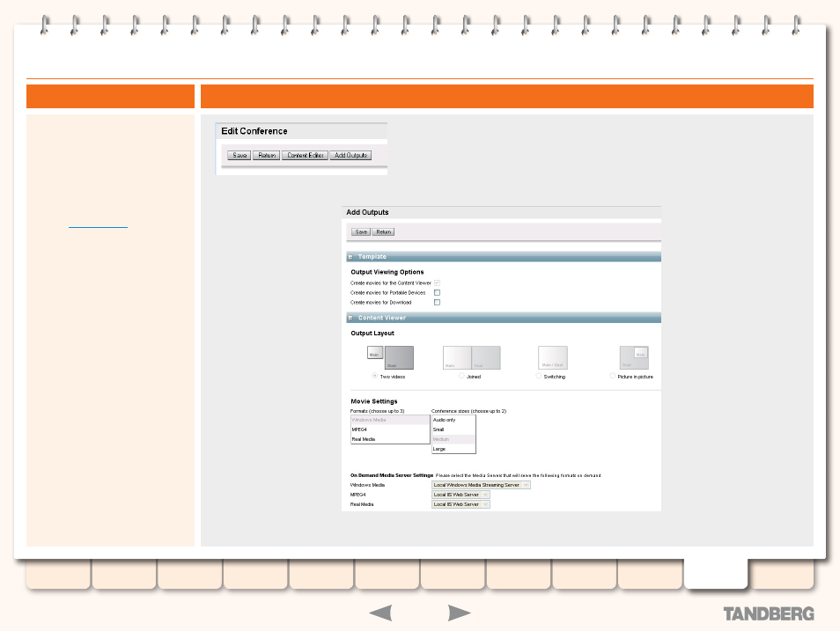This screenshot has width=840, height=631.
Task: Enable Create movies for Portable Devices
Action: pyautogui.click(x=437, y=292)
